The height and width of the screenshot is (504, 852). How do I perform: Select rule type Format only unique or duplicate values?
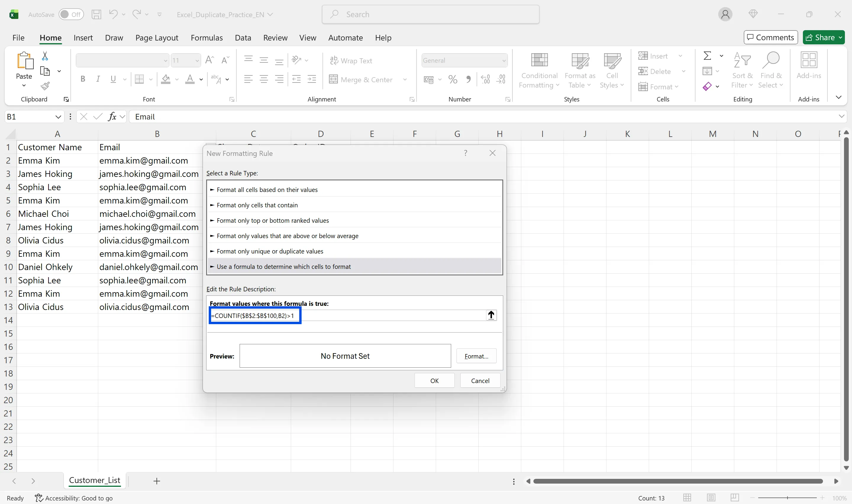tap(270, 251)
